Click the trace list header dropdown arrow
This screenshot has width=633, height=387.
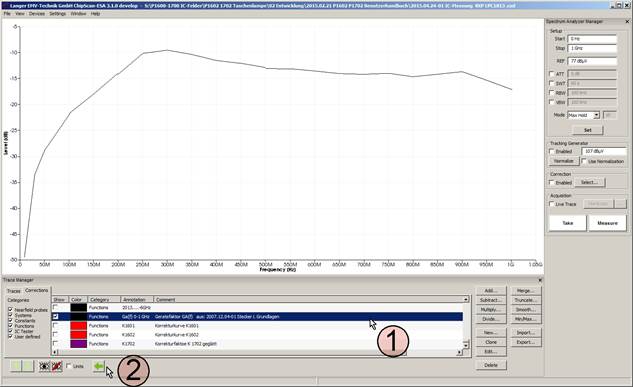click(x=466, y=299)
